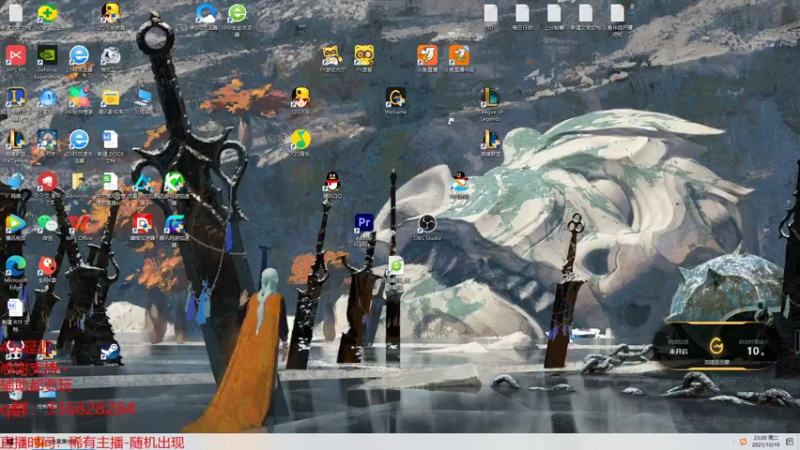The height and width of the screenshot is (450, 800).
Task: Open the 2345 browser shortcut beside GeForce
Action: [79, 55]
